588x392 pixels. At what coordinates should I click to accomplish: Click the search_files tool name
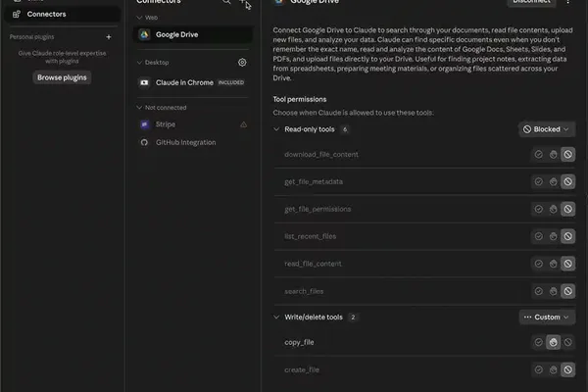click(304, 291)
